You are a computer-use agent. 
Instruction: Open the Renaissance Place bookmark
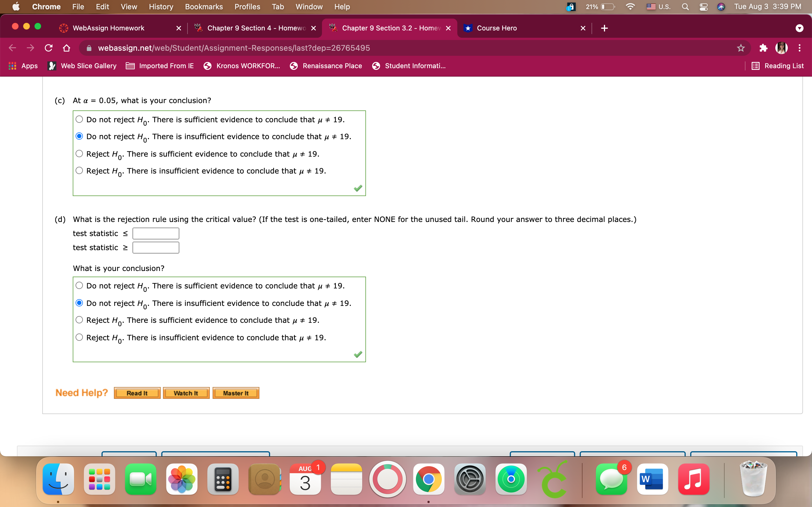325,66
